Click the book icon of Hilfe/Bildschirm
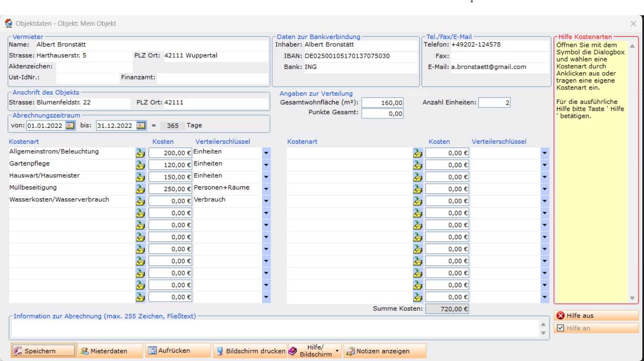This screenshot has width=644, height=361. [x=293, y=351]
